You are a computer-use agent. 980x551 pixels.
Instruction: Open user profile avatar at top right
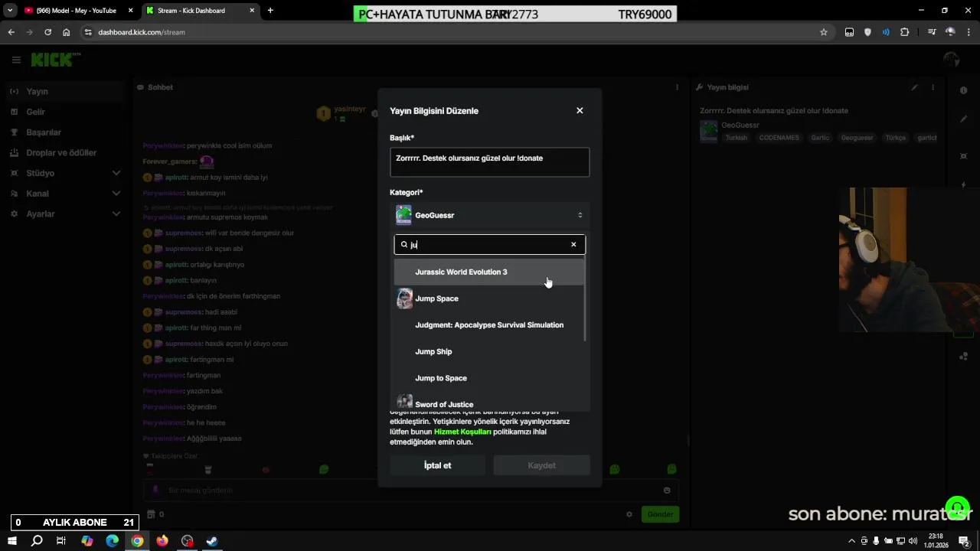pyautogui.click(x=952, y=60)
